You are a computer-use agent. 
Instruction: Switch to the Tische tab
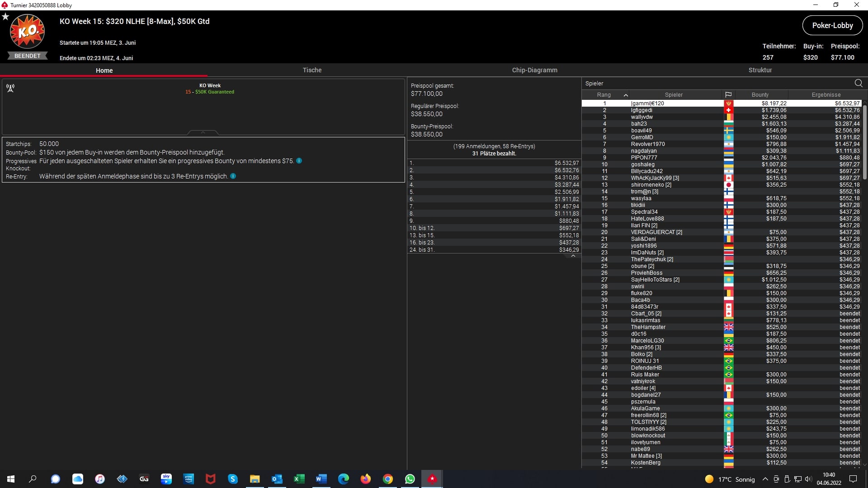[312, 70]
